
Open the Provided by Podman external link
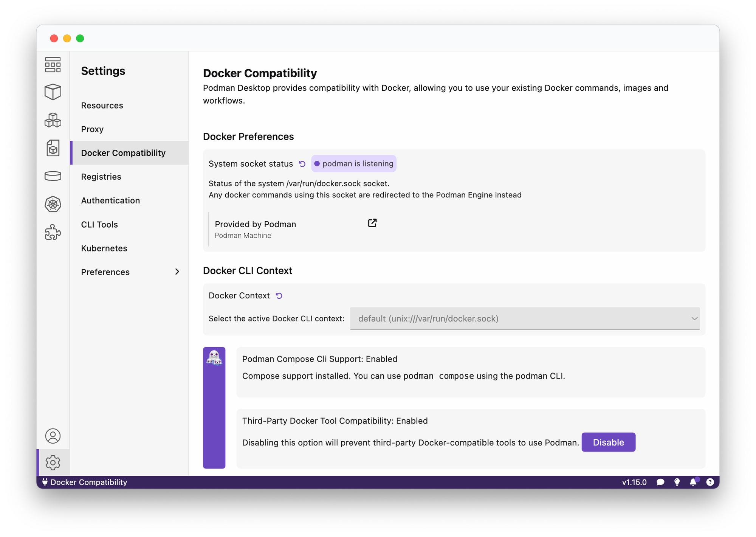372,223
